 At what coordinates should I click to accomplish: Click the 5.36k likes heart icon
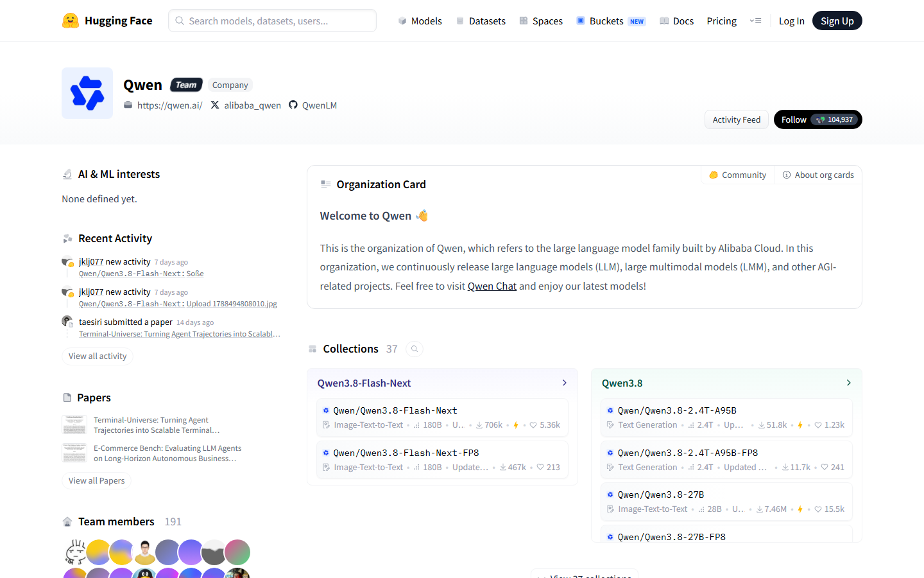click(533, 425)
